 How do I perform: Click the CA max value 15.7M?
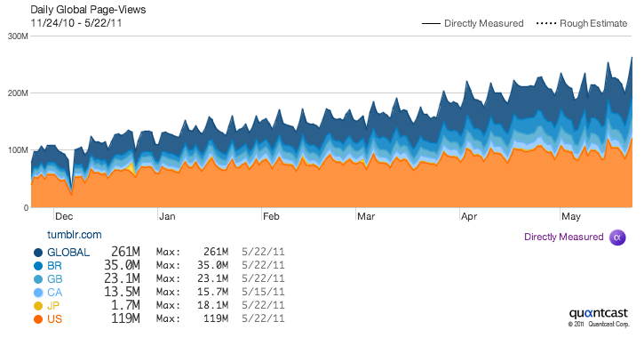(213, 292)
